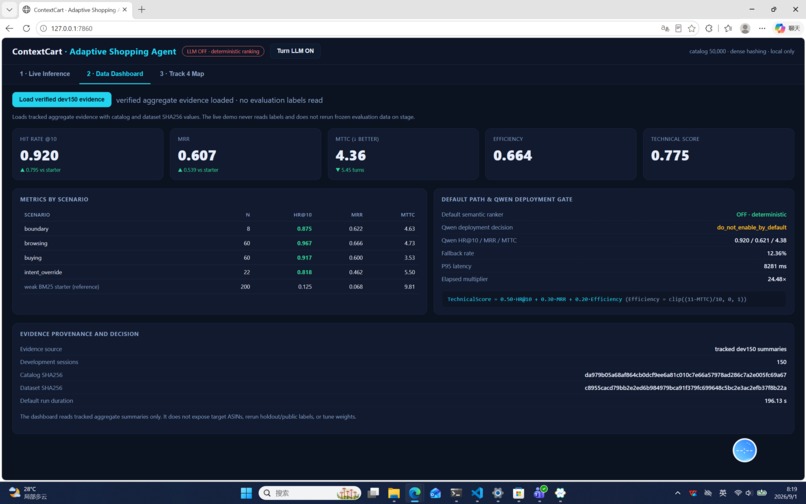Select the browsing scenario row
The width and height of the screenshot is (806, 504).
pos(219,243)
